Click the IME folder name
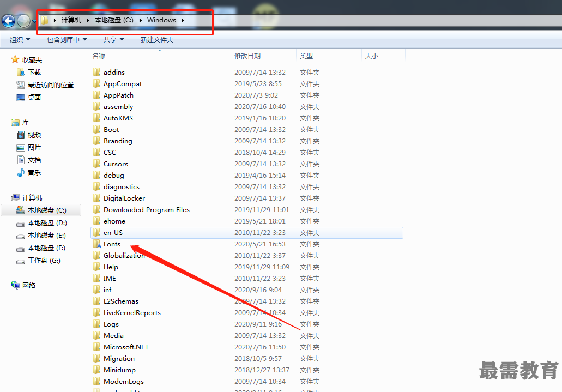Viewport: 562px width, 392px height. pos(110,278)
